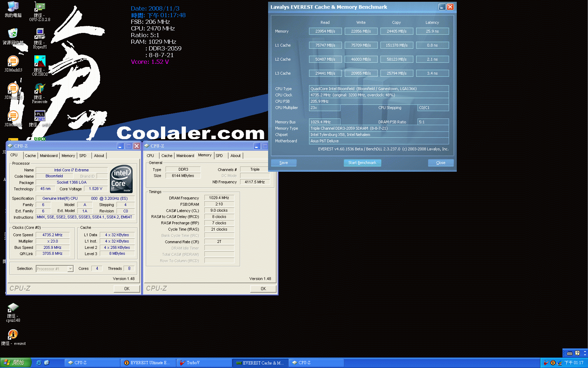Click Memory Copy 24405 MB/s value

point(397,31)
